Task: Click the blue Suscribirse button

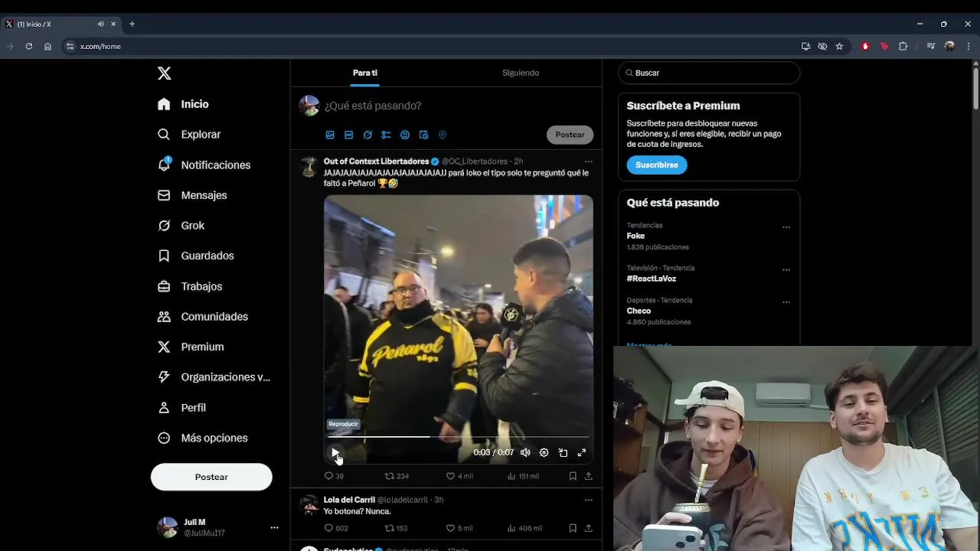Action: 657,165
